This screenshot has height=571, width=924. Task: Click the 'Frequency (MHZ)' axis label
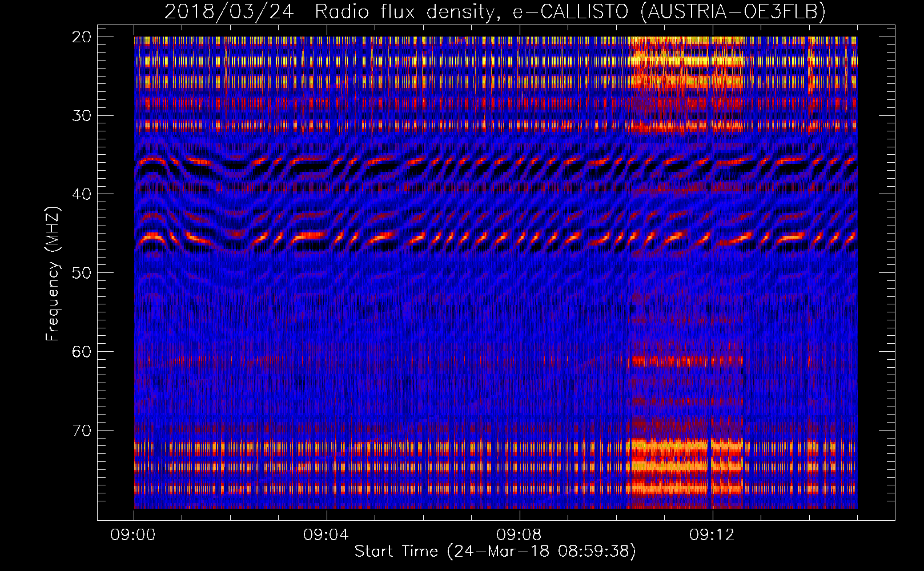[x=53, y=274]
